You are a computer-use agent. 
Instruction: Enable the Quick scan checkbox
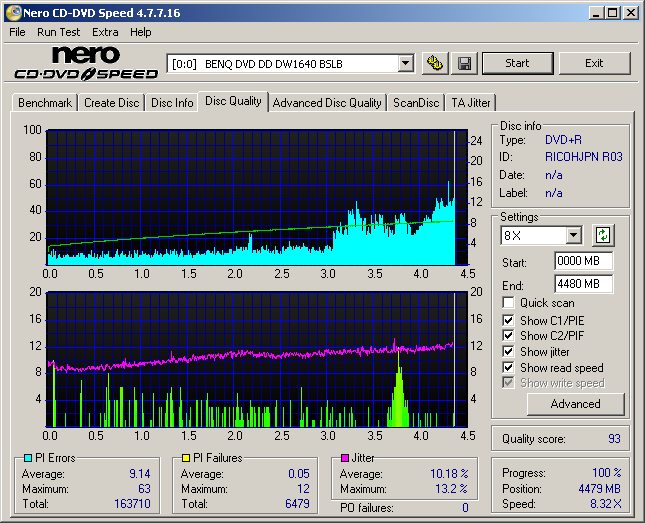(x=509, y=303)
